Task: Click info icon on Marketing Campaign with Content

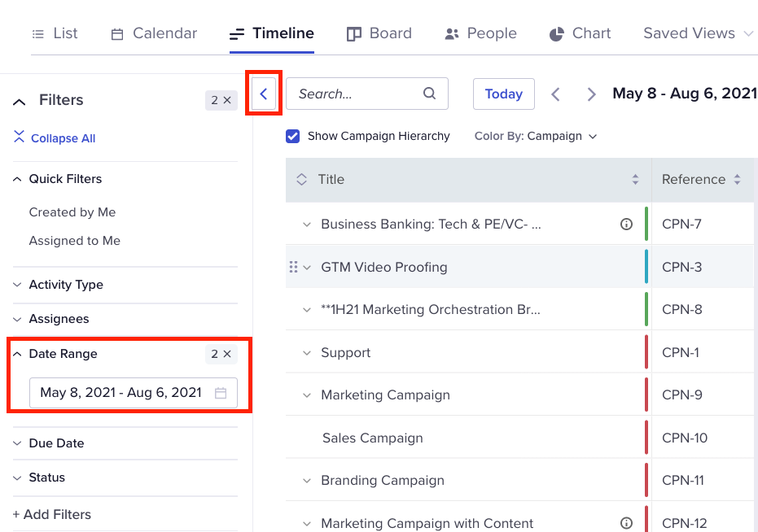Action: 626,523
